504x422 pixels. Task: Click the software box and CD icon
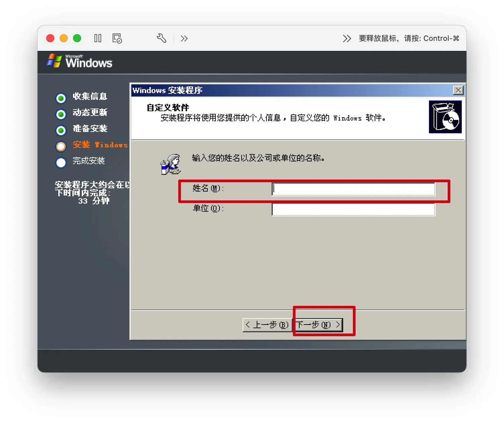tap(445, 117)
